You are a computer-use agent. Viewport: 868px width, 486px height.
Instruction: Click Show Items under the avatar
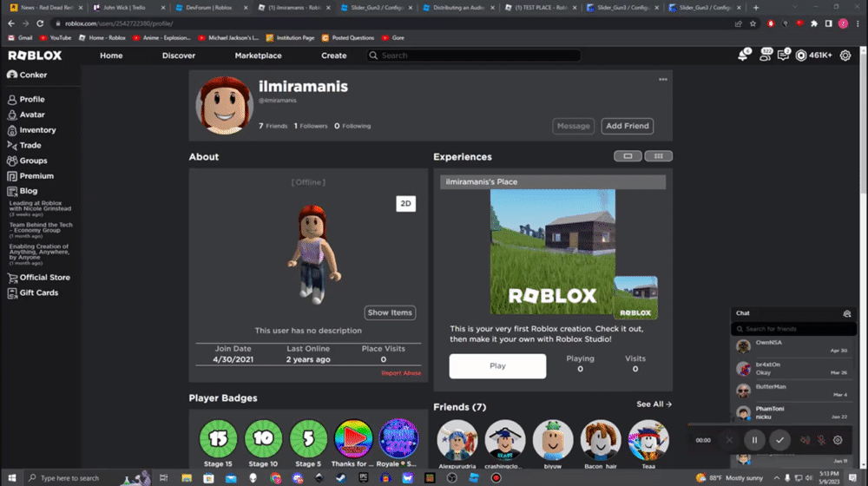coord(390,312)
